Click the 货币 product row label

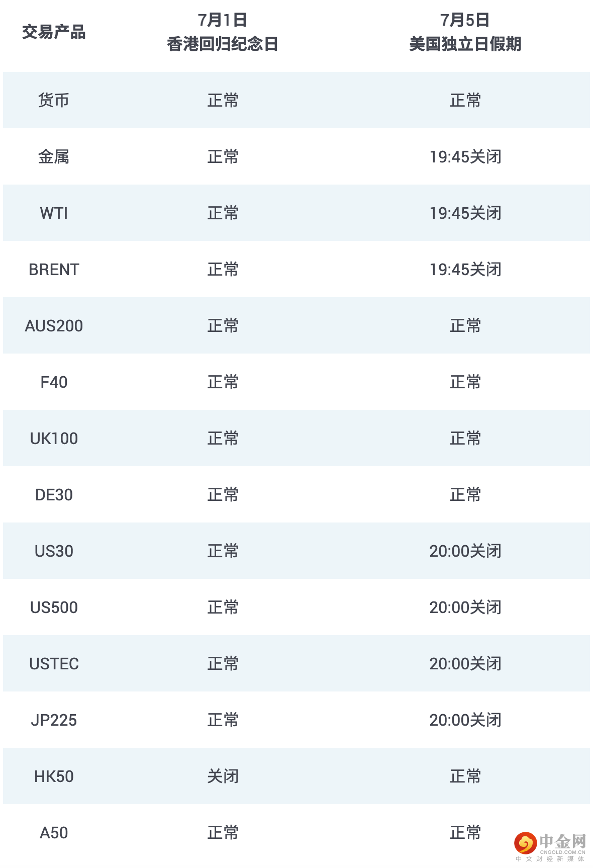tap(54, 100)
